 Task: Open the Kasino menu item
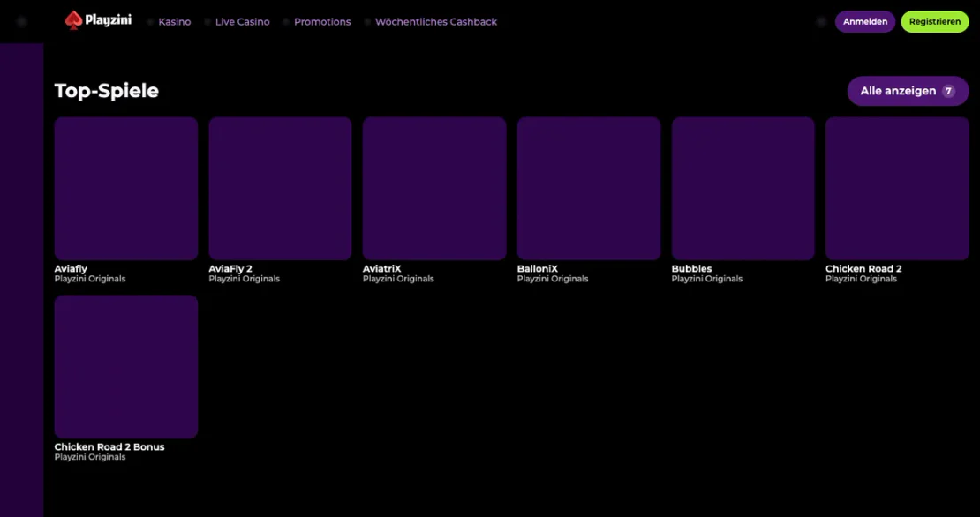[175, 22]
